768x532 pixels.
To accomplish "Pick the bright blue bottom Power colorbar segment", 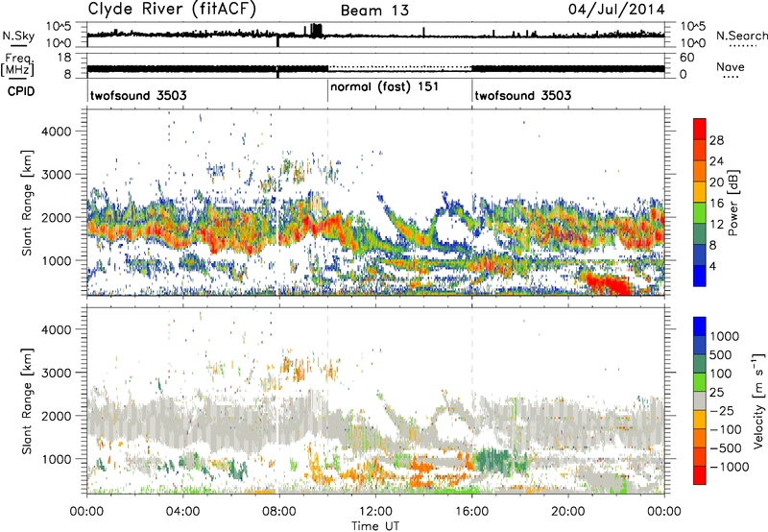I will click(700, 276).
